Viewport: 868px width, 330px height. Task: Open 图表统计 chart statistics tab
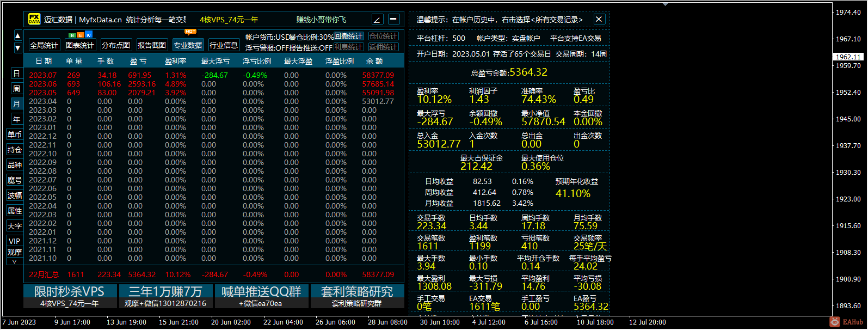[79, 45]
